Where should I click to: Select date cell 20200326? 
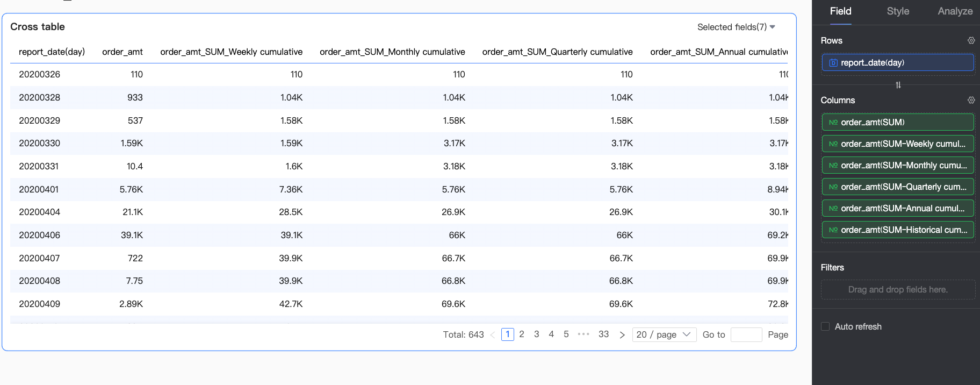40,75
